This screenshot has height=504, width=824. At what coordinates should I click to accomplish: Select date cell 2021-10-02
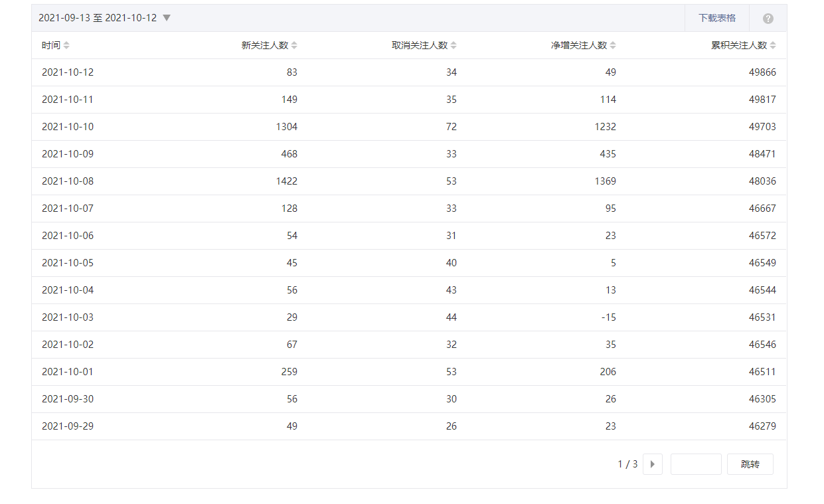[x=68, y=345]
